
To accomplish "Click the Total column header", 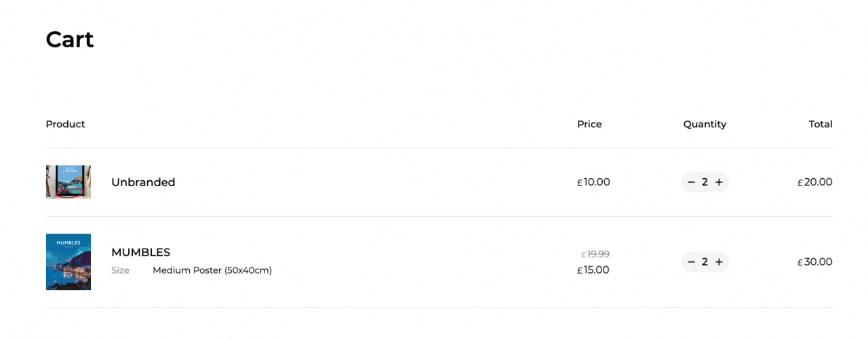I will click(x=821, y=124).
